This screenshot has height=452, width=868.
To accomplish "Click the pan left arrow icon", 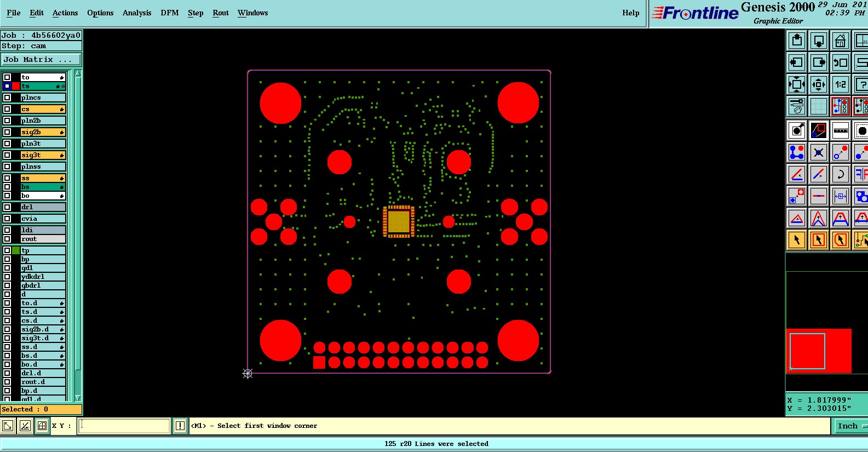I will [797, 62].
